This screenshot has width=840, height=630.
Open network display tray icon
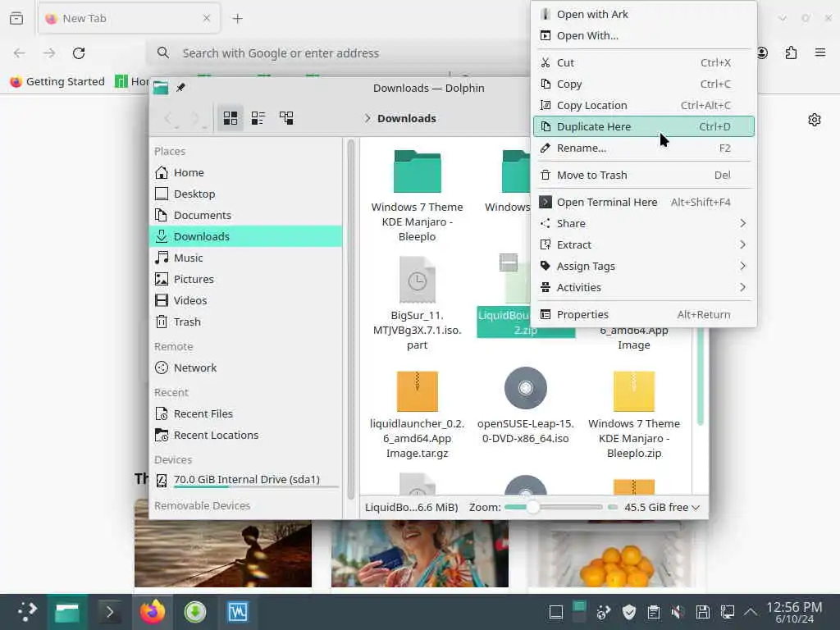tap(727, 612)
